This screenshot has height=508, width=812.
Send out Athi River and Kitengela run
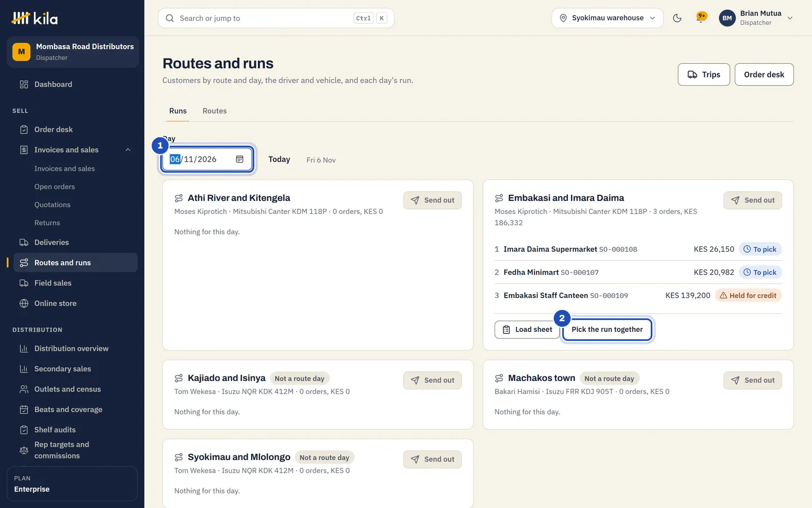click(x=433, y=200)
